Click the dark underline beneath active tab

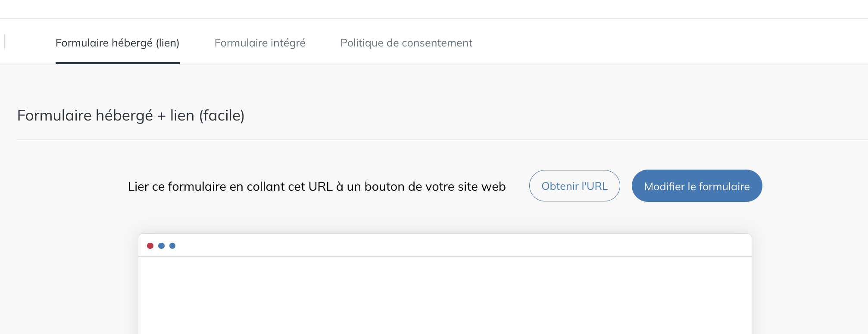[117, 63]
